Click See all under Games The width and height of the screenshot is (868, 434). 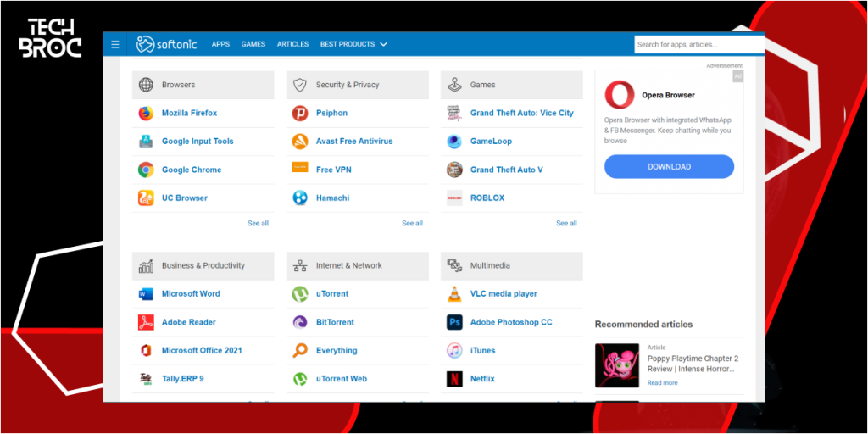point(566,223)
